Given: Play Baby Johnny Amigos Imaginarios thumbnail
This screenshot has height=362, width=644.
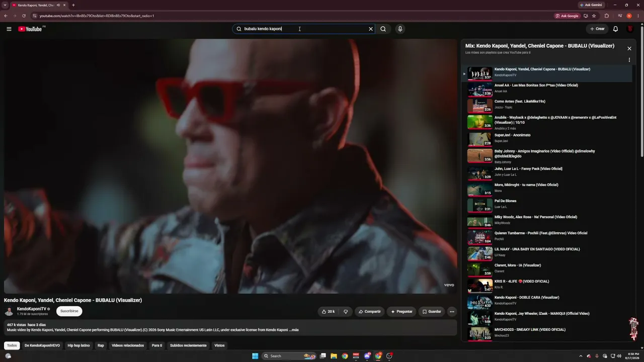Looking at the screenshot, I should tap(480, 156).
